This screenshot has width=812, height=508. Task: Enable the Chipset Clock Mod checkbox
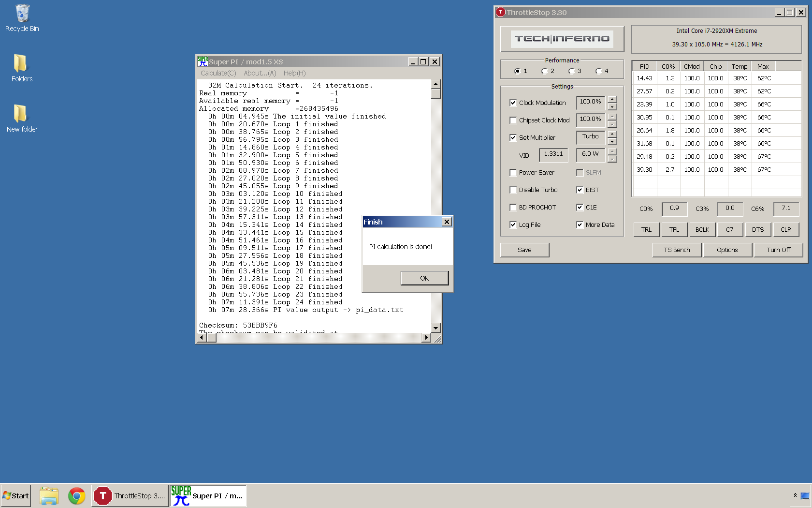click(513, 120)
